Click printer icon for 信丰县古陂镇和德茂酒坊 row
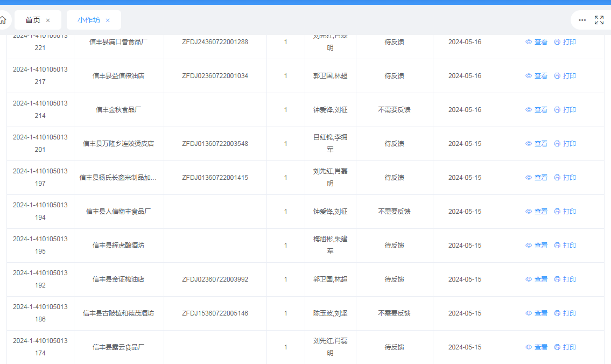 tap(557, 313)
